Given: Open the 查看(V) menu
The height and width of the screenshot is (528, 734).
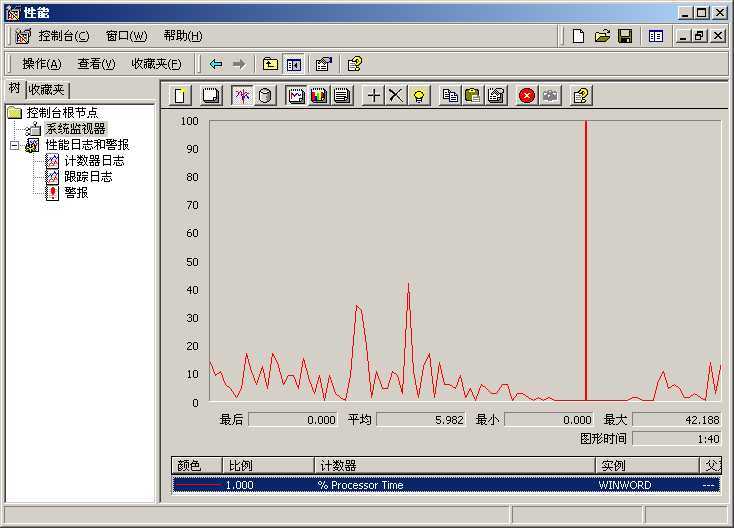Looking at the screenshot, I should pyautogui.click(x=96, y=64).
